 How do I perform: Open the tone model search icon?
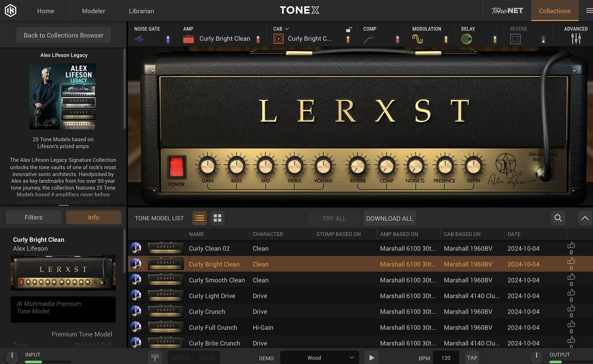[x=558, y=218]
